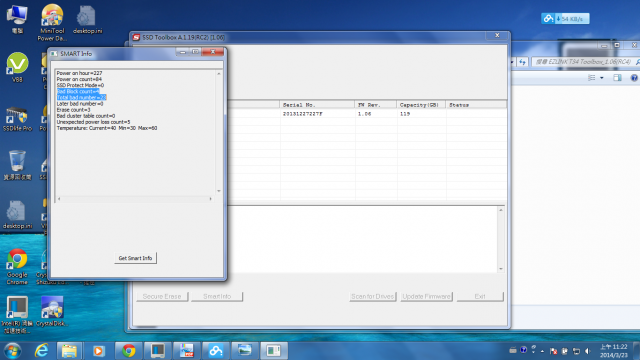
Task: Select the highlighted Bad Block count line
Action: click(78, 91)
